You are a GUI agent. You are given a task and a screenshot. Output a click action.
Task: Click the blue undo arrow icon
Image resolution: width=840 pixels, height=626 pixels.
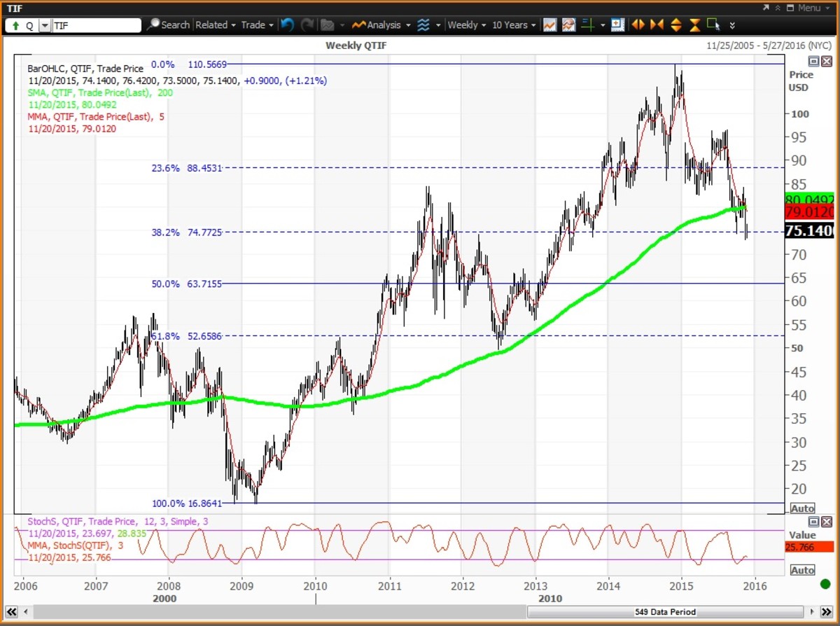287,25
